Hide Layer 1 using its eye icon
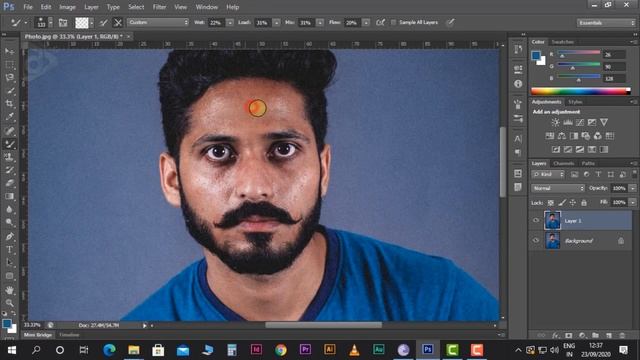The height and width of the screenshot is (360, 640). [536, 220]
